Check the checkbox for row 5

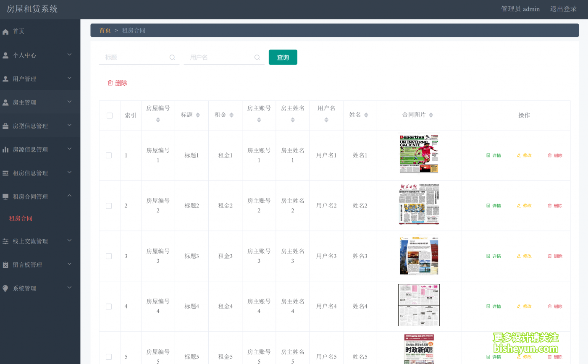click(x=109, y=357)
